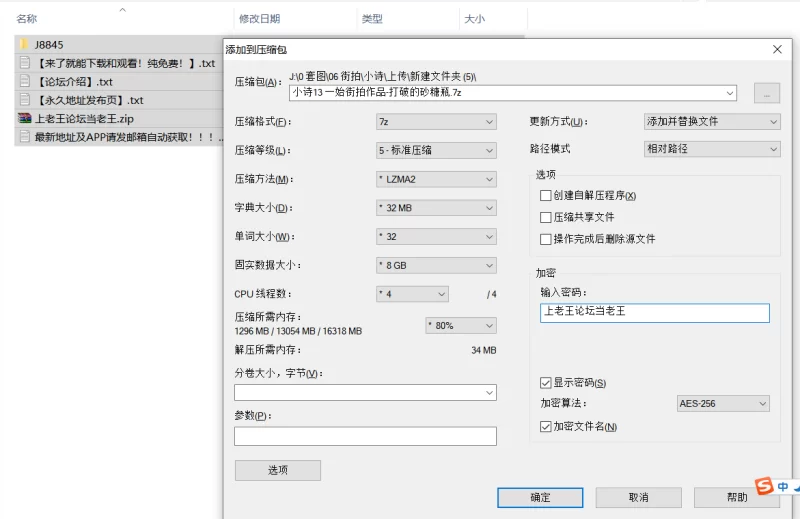This screenshot has height=519, width=800.
Task: Uncheck the 加密文件名 option
Action: (545, 427)
